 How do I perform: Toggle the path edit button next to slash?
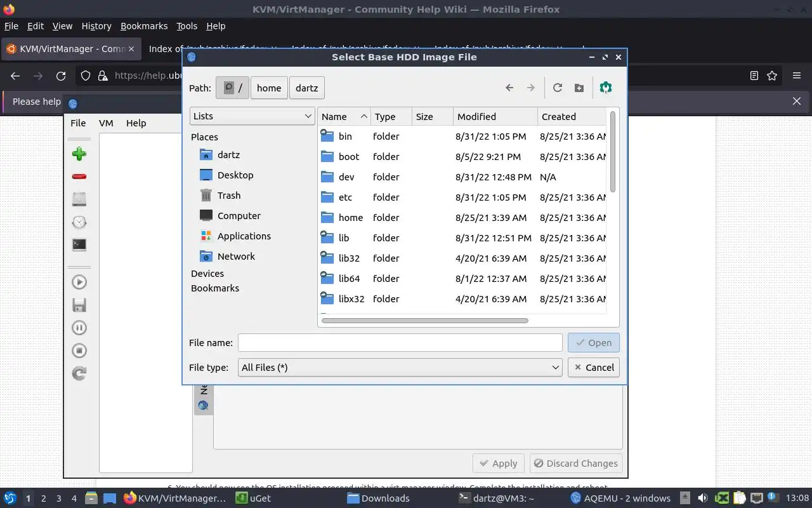[x=232, y=88]
